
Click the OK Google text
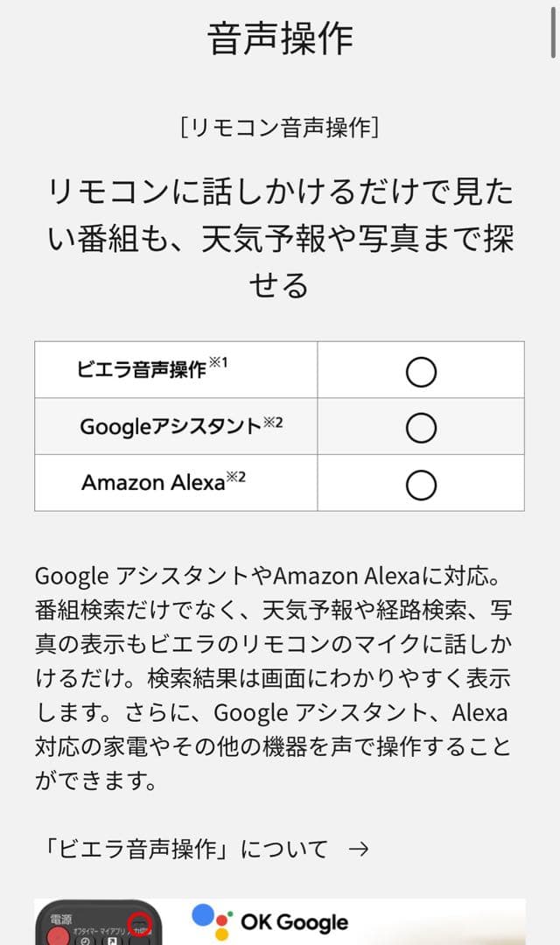294,922
